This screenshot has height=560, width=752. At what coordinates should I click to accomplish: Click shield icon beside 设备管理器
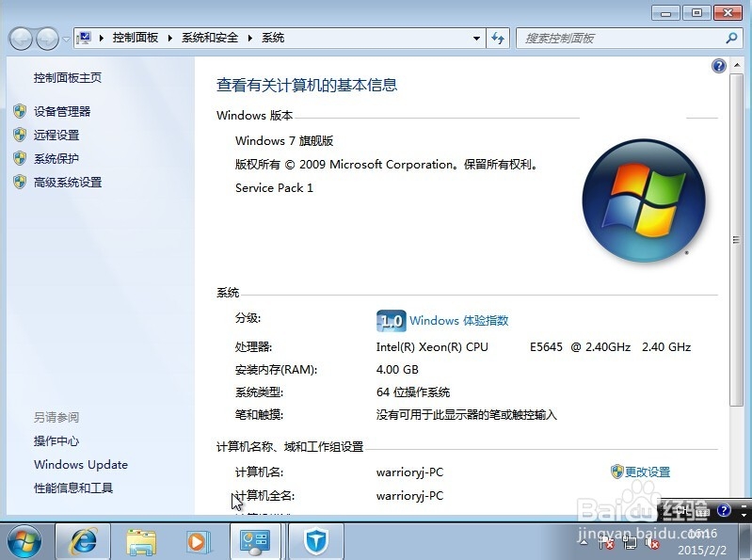pyautogui.click(x=20, y=112)
